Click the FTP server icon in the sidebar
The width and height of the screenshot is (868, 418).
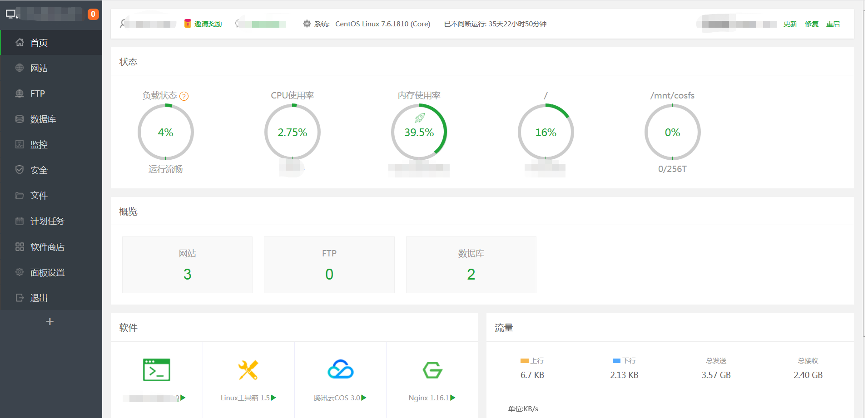coord(20,93)
